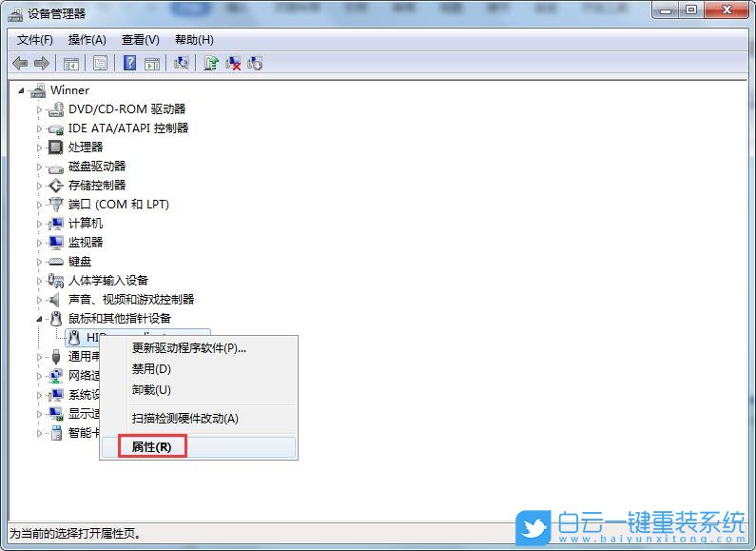Click the Properties sheet toolbar icon
Viewport: 756px width, 551px height.
tap(100, 63)
